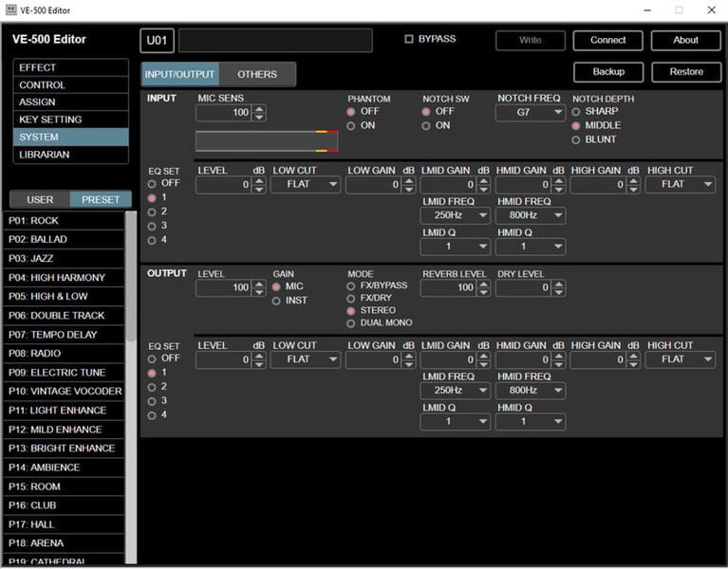Screen dimensions: 728x569
Task: Open input LMID FREQ 250Hz dropdown
Action: (x=456, y=215)
